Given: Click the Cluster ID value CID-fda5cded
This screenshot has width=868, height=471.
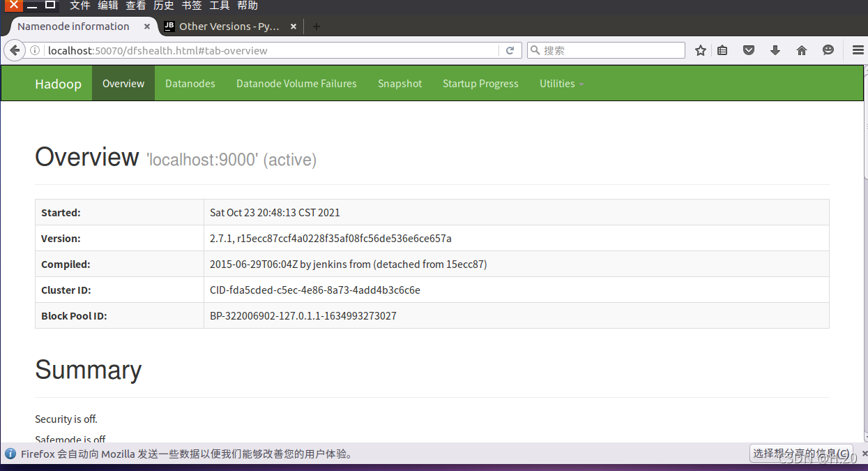Looking at the screenshot, I should pos(315,290).
